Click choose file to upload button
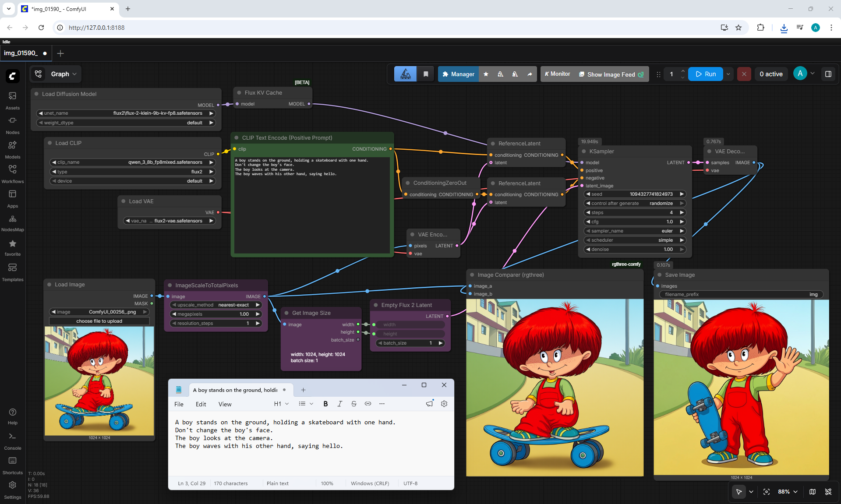This screenshot has width=841, height=504. coord(99,321)
